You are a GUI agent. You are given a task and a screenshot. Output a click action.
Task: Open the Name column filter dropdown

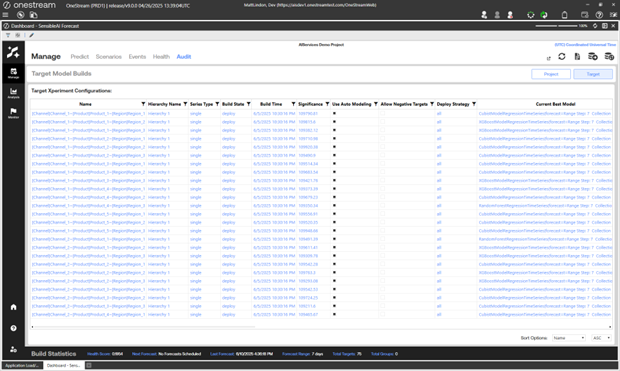(x=143, y=104)
